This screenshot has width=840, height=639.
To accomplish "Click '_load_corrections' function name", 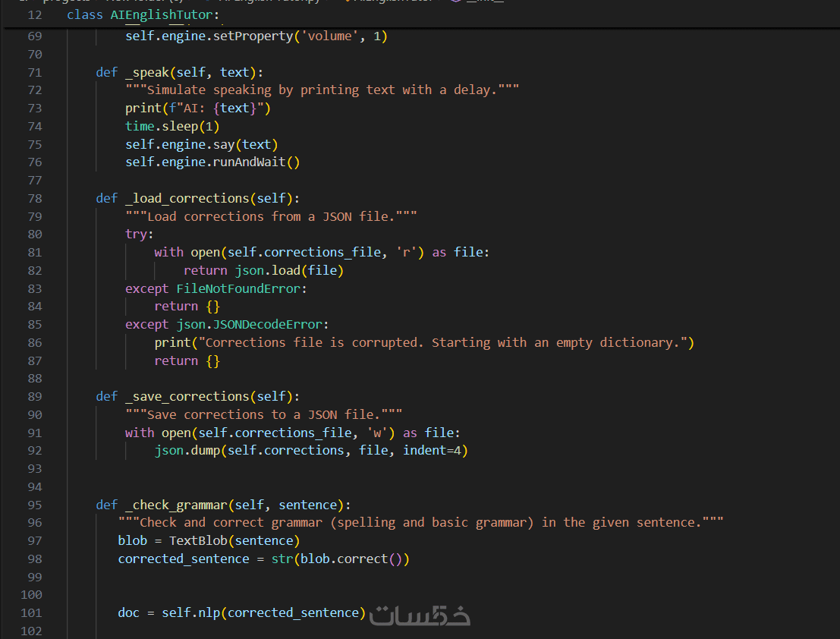I will 187,198.
